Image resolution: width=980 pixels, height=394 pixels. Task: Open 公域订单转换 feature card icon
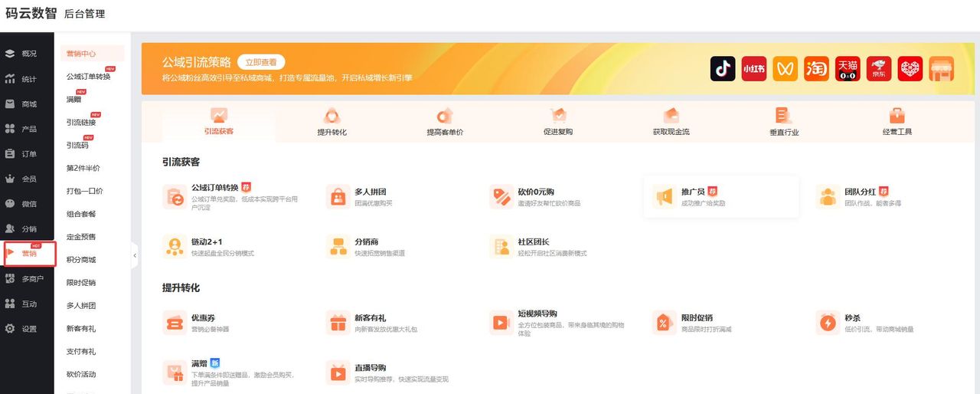tap(175, 197)
